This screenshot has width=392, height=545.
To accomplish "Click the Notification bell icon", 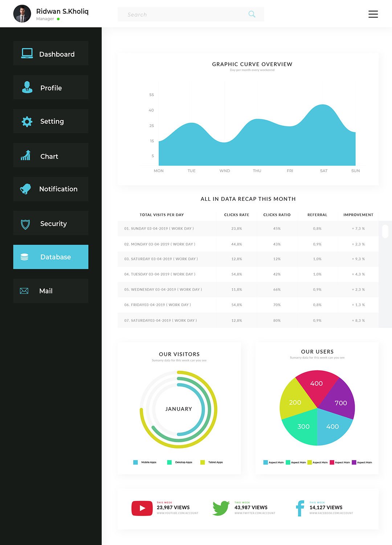I will [26, 189].
